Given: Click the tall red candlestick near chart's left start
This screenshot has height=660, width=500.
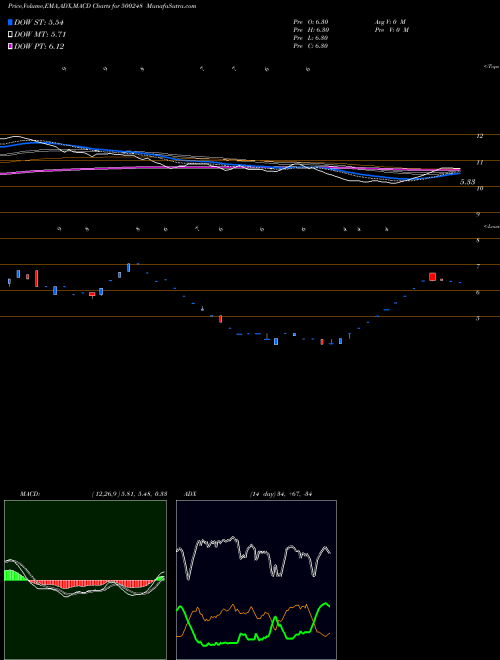Looking at the screenshot, I should click(37, 278).
